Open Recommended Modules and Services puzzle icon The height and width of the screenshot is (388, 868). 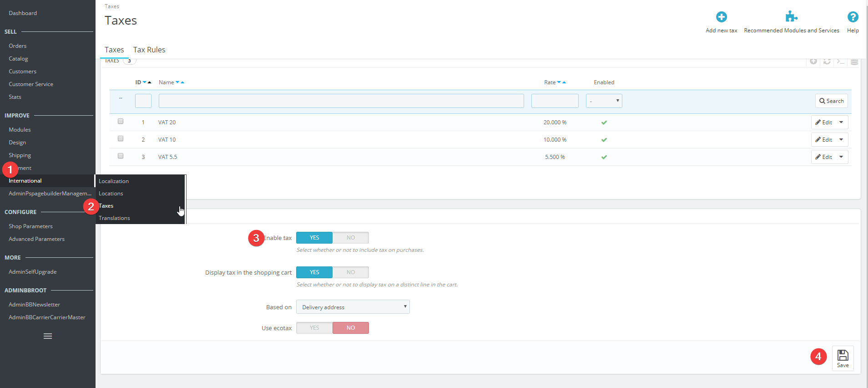pyautogui.click(x=791, y=17)
